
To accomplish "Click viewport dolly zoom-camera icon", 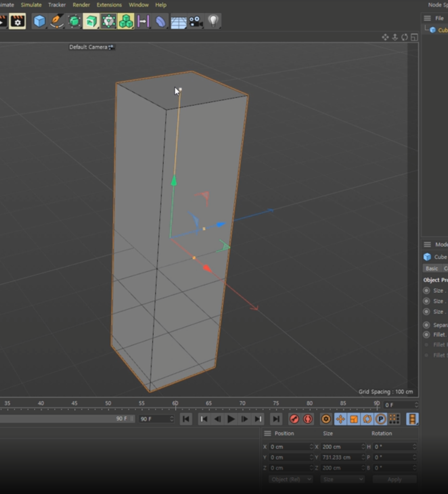I will pyautogui.click(x=395, y=37).
